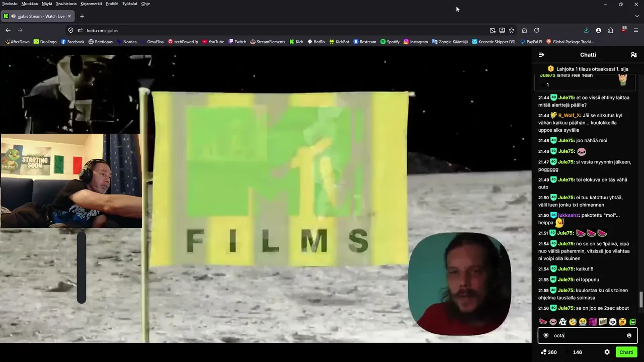644x362 pixels.
Task: Reload the current page
Action: [537, 30]
